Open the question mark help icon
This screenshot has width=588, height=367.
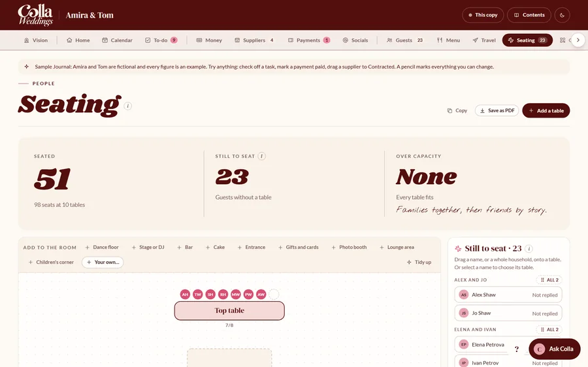pyautogui.click(x=517, y=349)
